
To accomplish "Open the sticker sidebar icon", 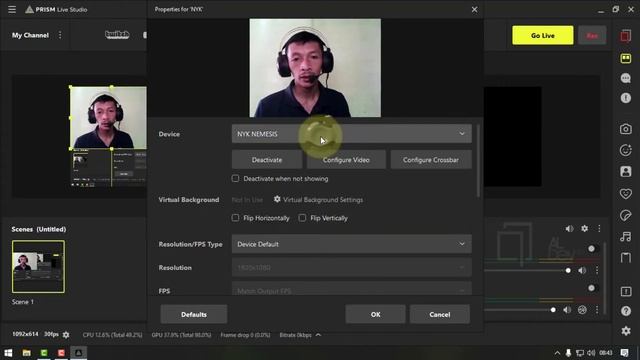I will click(x=625, y=215).
